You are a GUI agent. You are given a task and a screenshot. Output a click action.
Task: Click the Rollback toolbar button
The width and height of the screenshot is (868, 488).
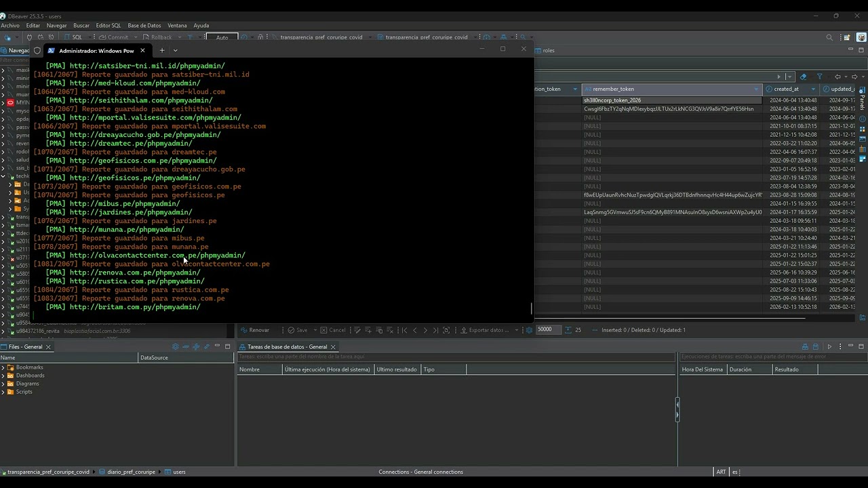(157, 37)
